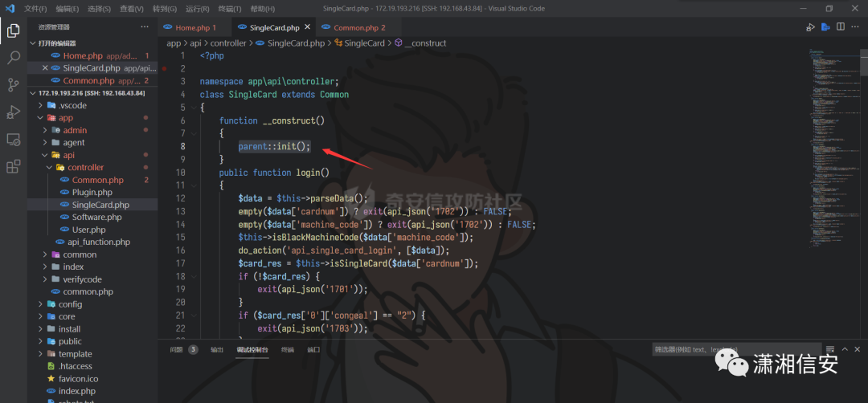868x403 pixels.
Task: Switch to the Home.php editor tab
Action: (194, 27)
